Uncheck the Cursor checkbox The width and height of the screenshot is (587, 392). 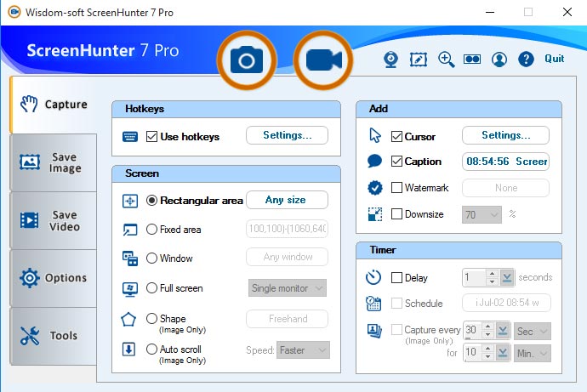click(396, 137)
